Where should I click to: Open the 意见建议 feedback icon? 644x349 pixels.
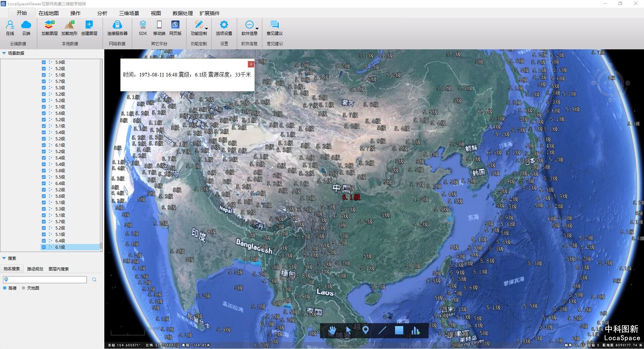tap(275, 25)
